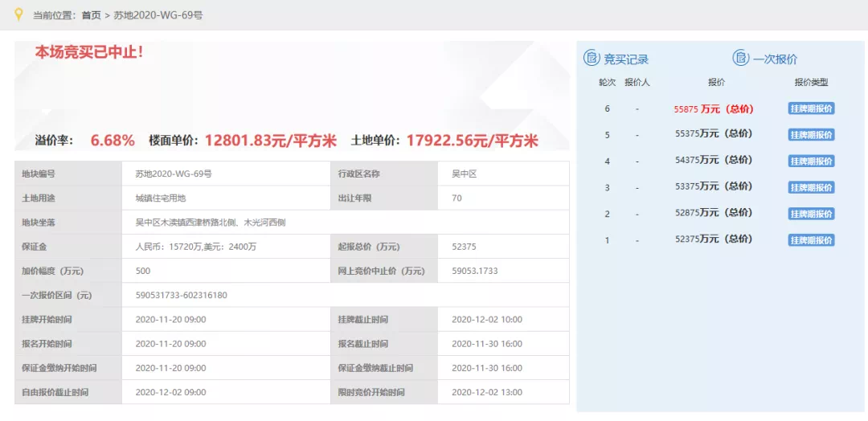
Task: Click the 行政区名称 label cell
Action: click(x=384, y=174)
